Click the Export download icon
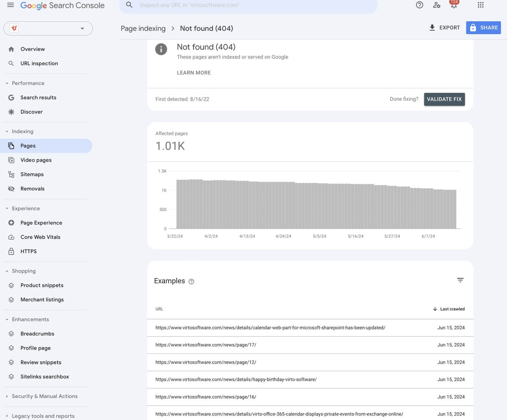507x420 pixels. [432, 28]
